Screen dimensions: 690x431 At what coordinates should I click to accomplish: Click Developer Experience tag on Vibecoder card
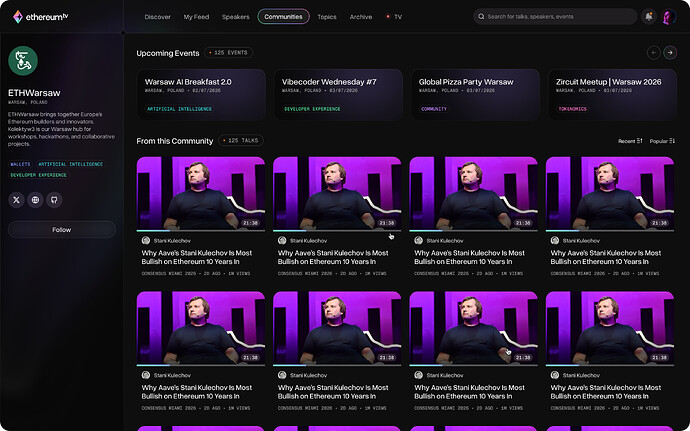pos(312,109)
